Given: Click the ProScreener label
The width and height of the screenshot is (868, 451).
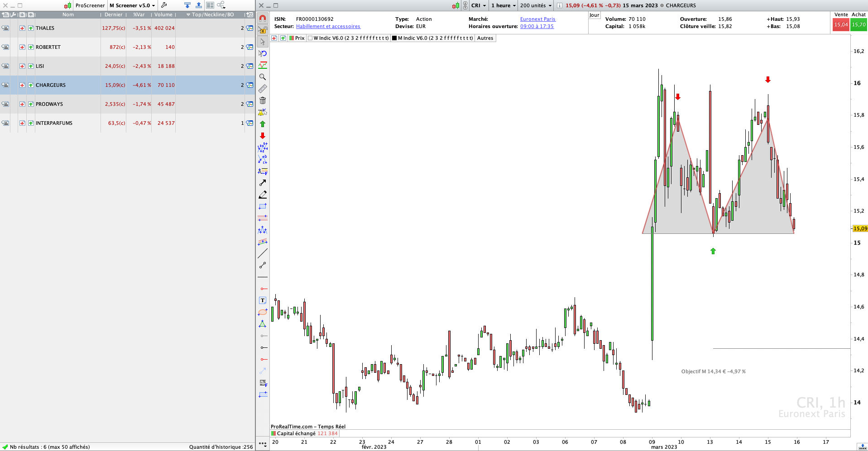Looking at the screenshot, I should [90, 5].
